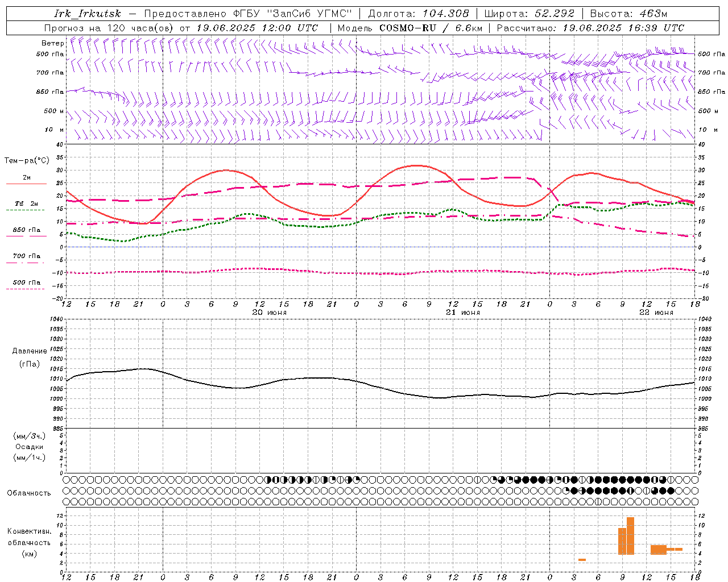Image resolution: width=728 pixels, height=582 pixels.
Task: Click the 'Модель COSMO-RU / 6.6км' text
Action: [x=410, y=28]
